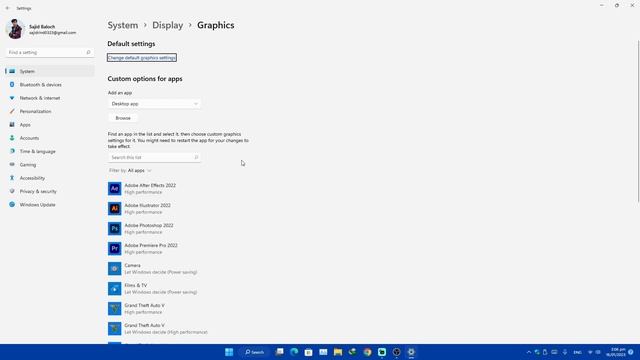Open the Sajid Baloch account profile picture

pos(15,29)
